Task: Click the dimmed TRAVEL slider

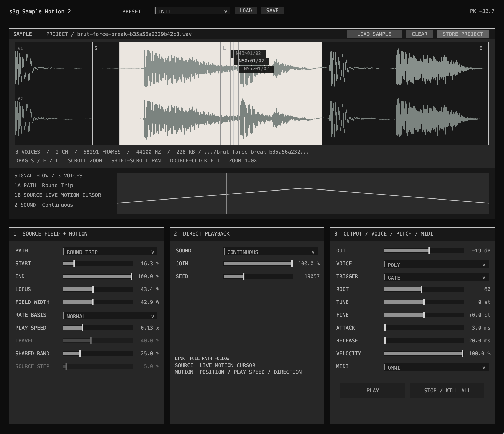Action: pos(98,341)
